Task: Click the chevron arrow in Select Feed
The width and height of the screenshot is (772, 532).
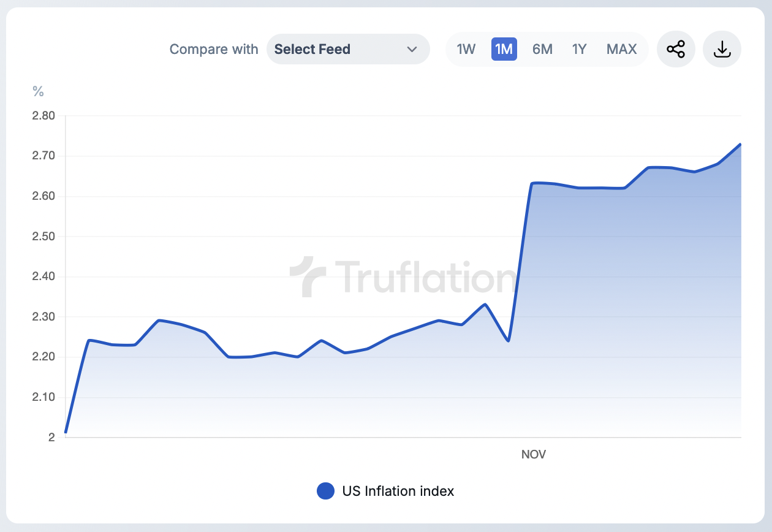Action: pyautogui.click(x=412, y=49)
